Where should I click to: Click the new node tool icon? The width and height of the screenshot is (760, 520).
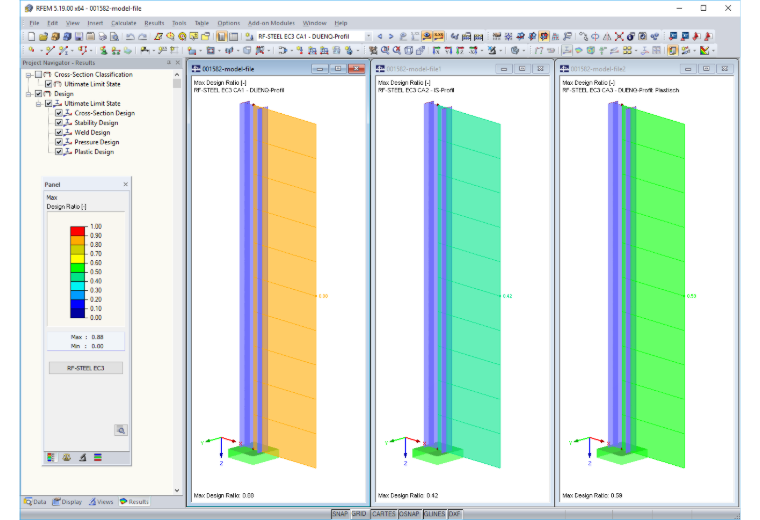[x=32, y=50]
